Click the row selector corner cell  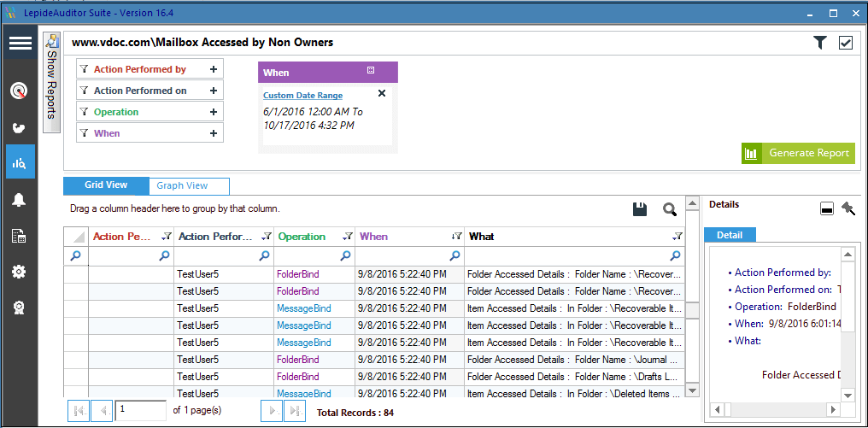pyautogui.click(x=76, y=237)
